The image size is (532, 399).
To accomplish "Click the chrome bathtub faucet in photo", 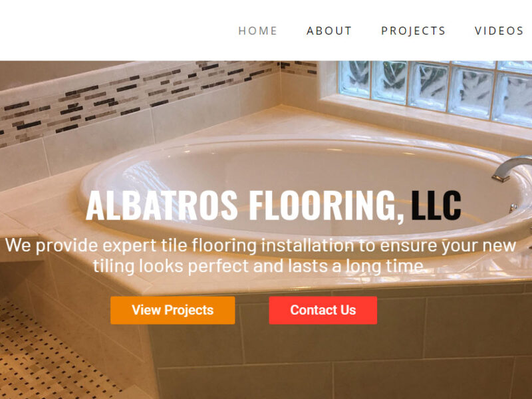I will pos(511,168).
